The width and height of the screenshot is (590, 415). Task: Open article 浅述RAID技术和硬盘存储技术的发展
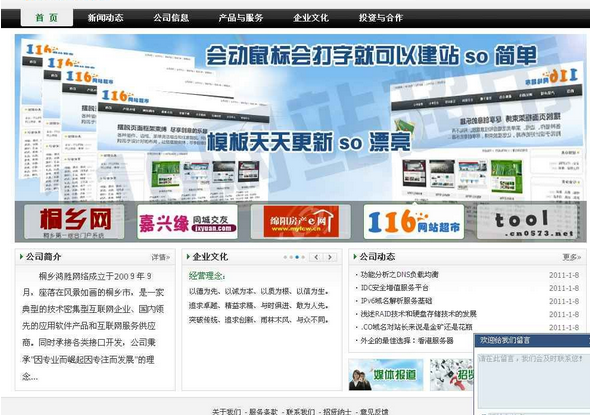coord(418,314)
